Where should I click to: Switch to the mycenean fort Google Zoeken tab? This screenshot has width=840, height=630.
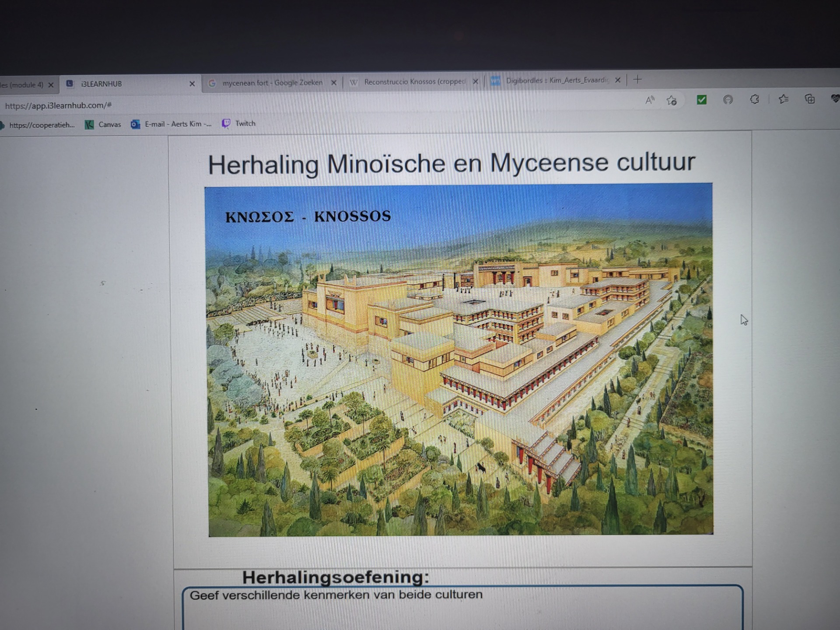point(271,83)
